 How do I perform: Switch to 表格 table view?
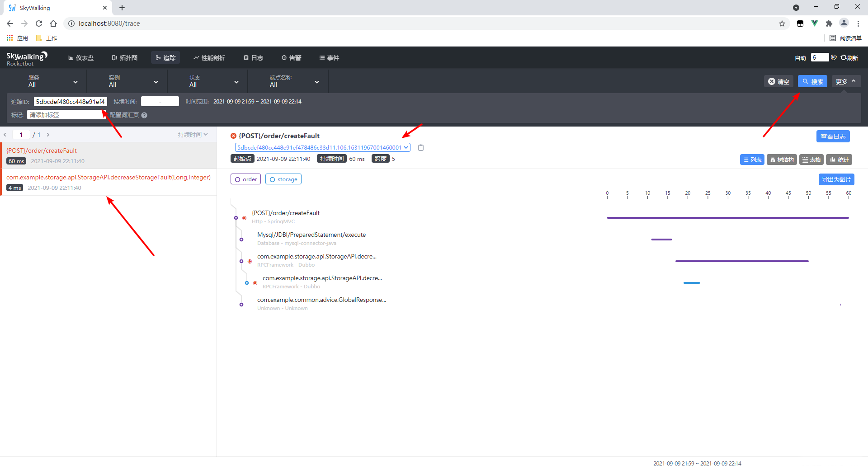811,160
